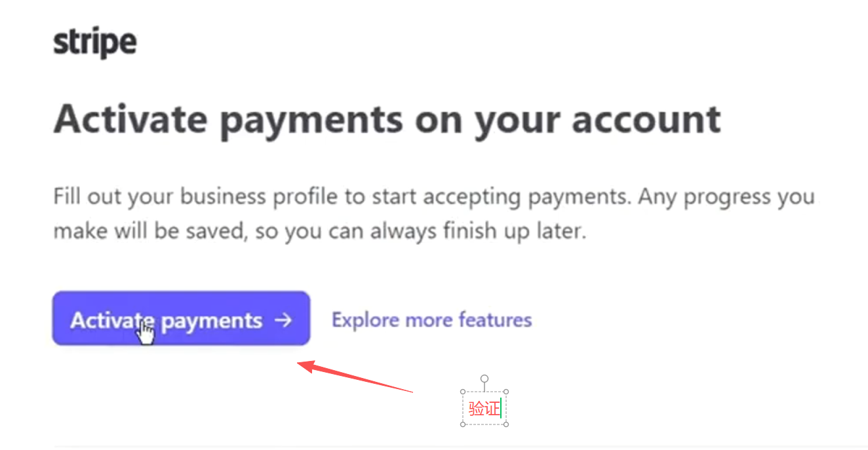This screenshot has width=868, height=450.
Task: Click the red 验证 text in the text box
Action: [483, 409]
